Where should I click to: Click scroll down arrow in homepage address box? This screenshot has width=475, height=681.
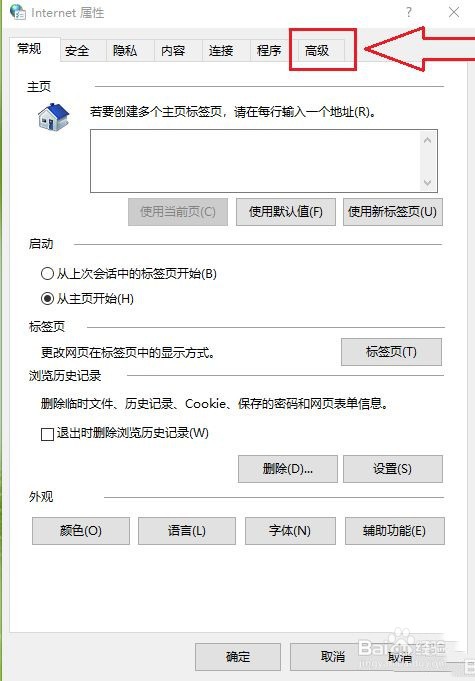tap(427, 182)
